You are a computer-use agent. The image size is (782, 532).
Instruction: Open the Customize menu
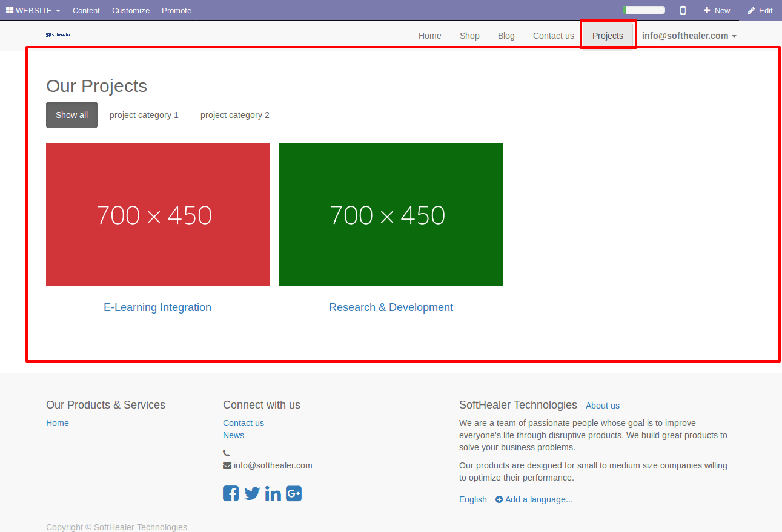coord(131,10)
